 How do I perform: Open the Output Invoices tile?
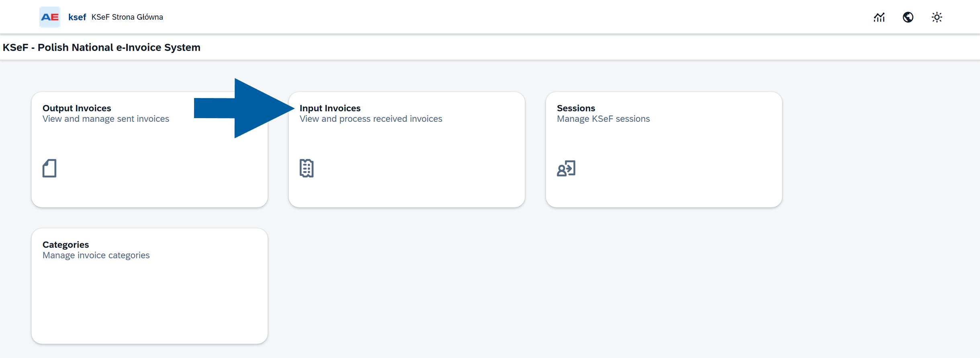[x=149, y=149]
